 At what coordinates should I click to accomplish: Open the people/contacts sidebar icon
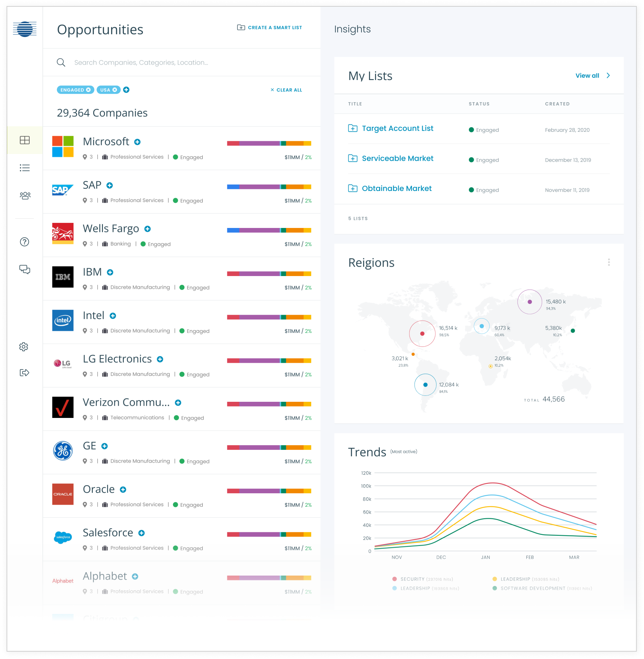[x=25, y=195]
